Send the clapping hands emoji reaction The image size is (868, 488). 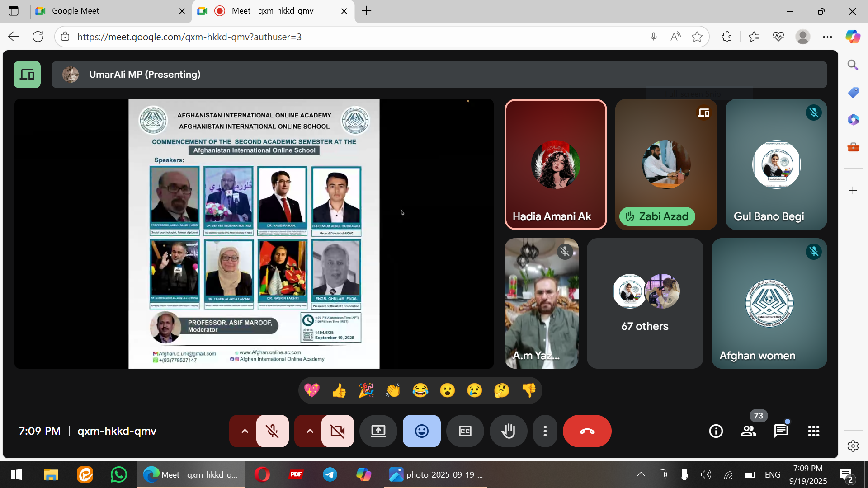pos(393,390)
